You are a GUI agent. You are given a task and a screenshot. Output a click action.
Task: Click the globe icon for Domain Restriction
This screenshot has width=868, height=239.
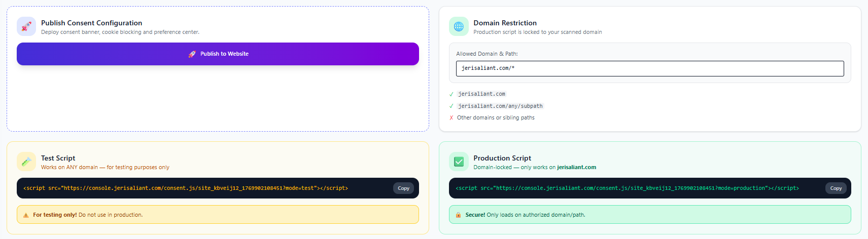[x=459, y=26]
